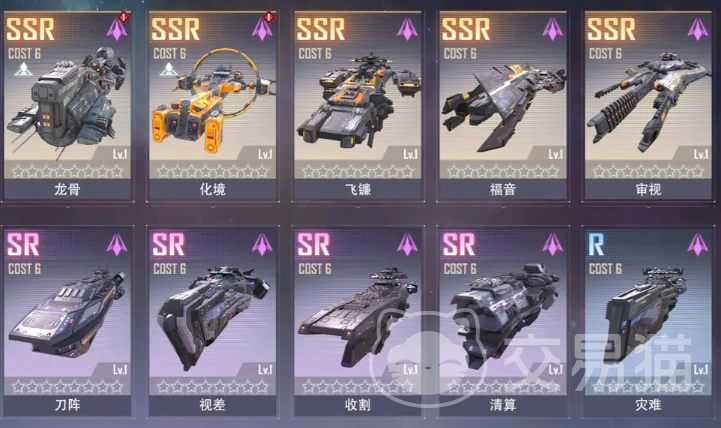Viewport: 721px width, 428px height.
Task: Click the 审视 name label
Action: [648, 189]
